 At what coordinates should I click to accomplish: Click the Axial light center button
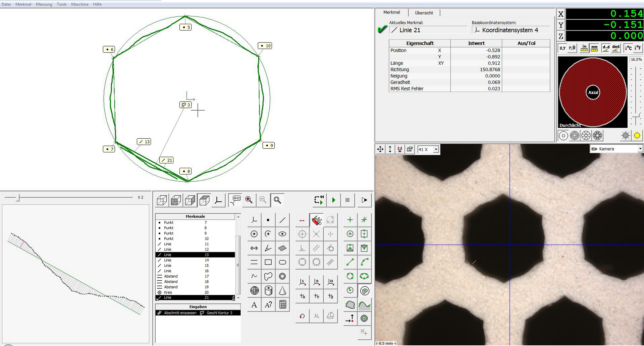[x=593, y=92]
